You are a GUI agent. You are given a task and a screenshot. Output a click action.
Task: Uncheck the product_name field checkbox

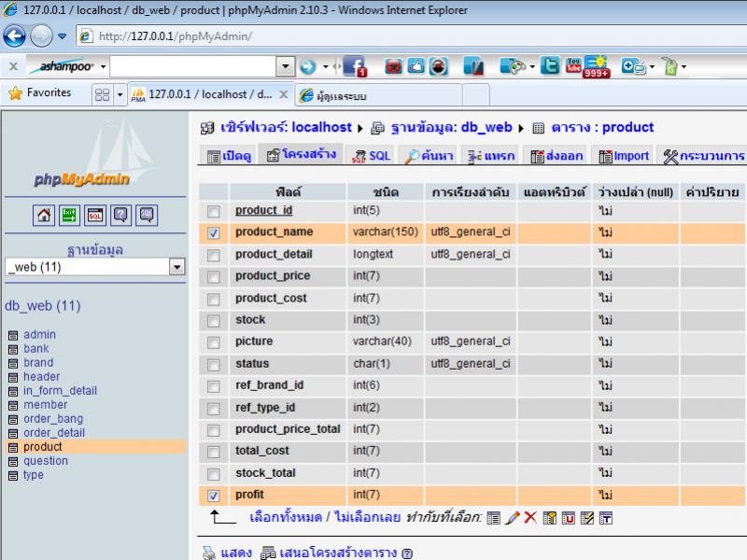214,232
